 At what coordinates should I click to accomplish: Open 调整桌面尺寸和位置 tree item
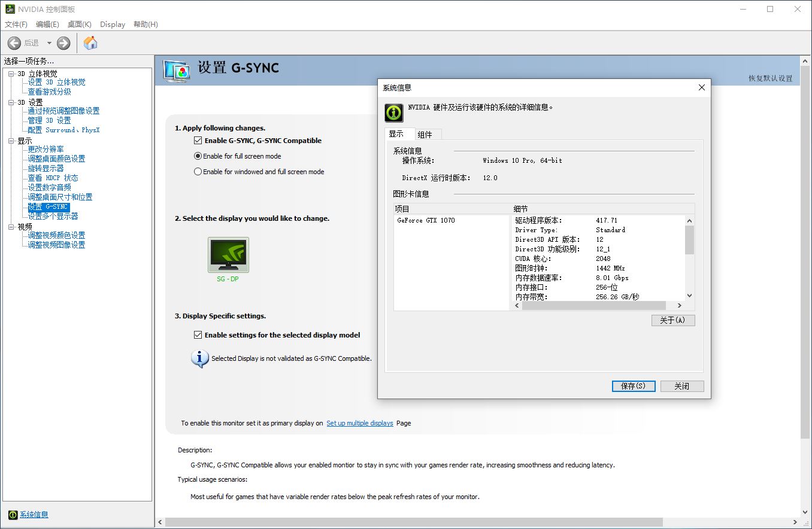click(x=60, y=197)
